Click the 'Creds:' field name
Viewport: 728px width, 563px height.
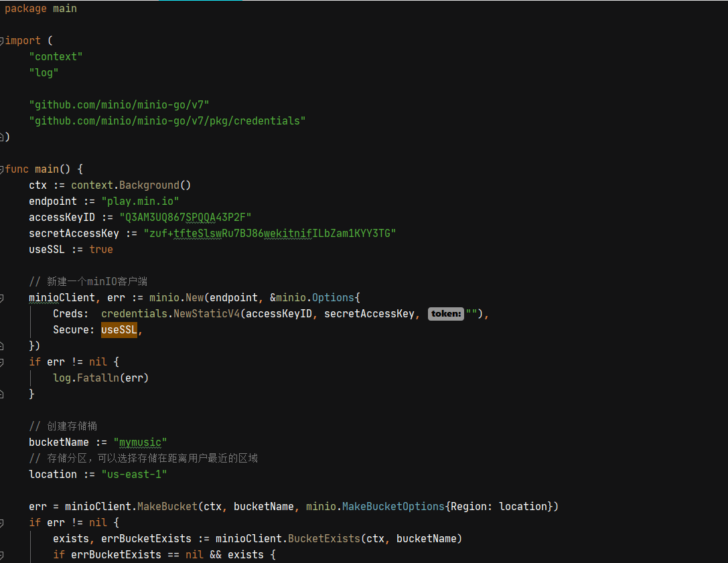pyautogui.click(x=71, y=314)
